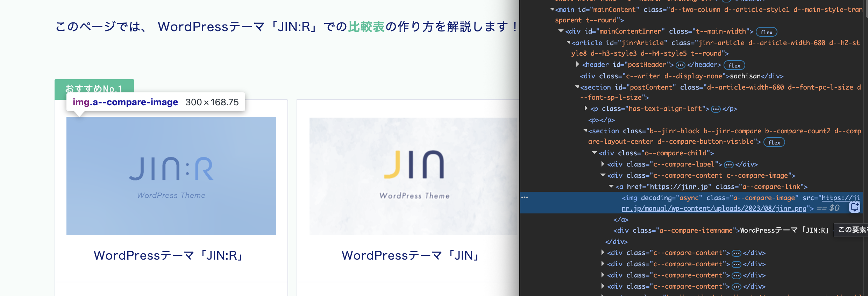Collapse the o--compare-child div
868x296 pixels.
click(594, 153)
